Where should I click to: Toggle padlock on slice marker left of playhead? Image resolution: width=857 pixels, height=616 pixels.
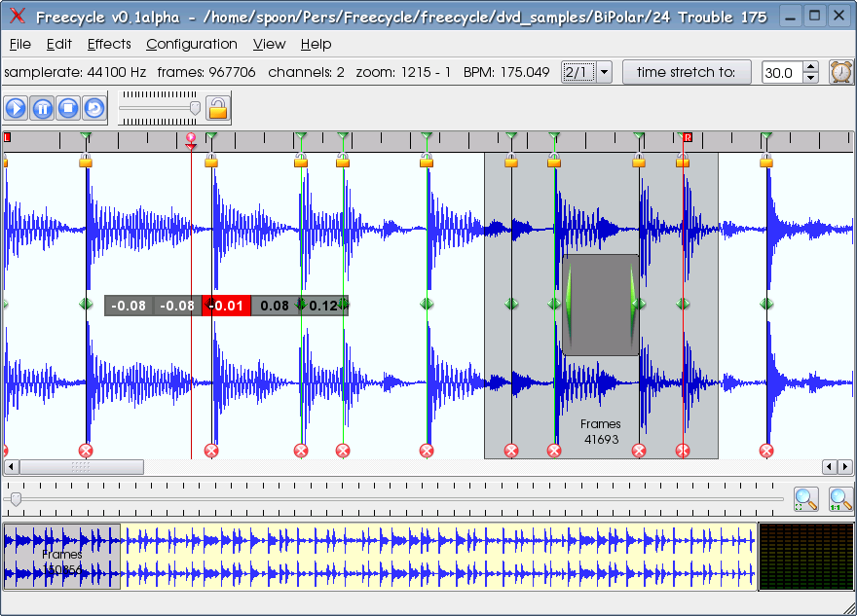(x=86, y=161)
